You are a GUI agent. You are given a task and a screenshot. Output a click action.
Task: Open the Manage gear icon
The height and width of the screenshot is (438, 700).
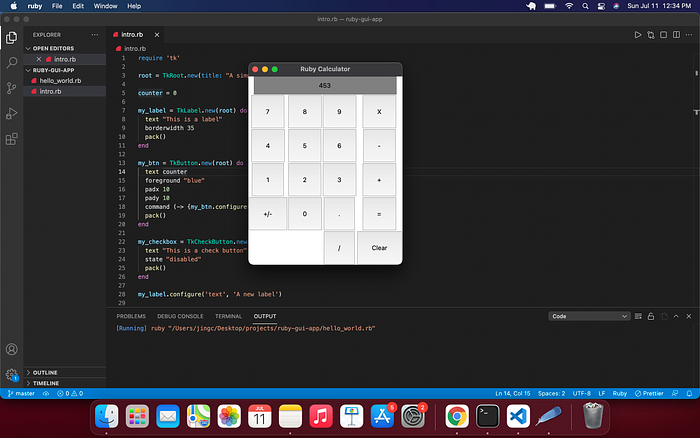[12, 374]
